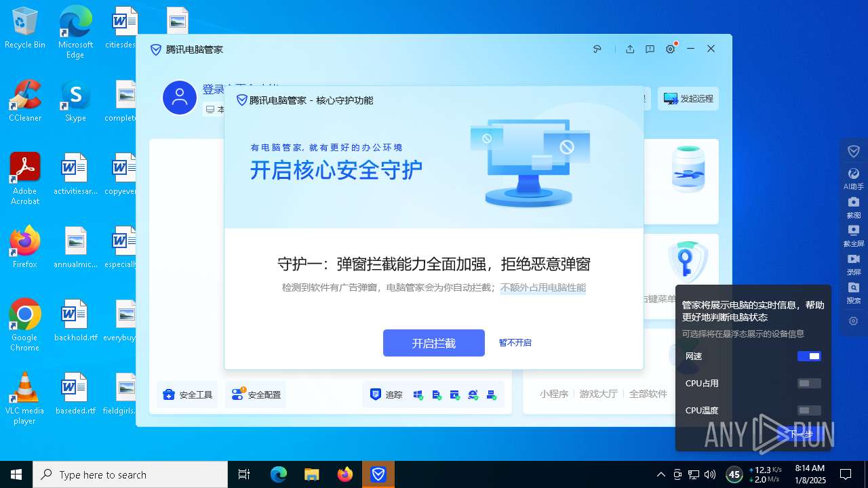This screenshot has height=488, width=868.
Task: Click 截全屏 full-screen capture in sidebar
Action: tap(854, 236)
